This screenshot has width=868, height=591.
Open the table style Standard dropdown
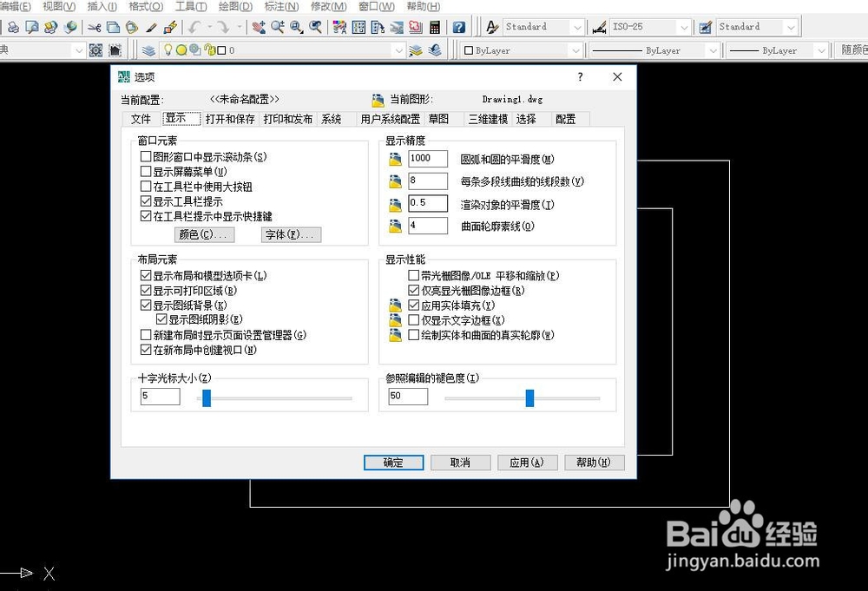(791, 27)
